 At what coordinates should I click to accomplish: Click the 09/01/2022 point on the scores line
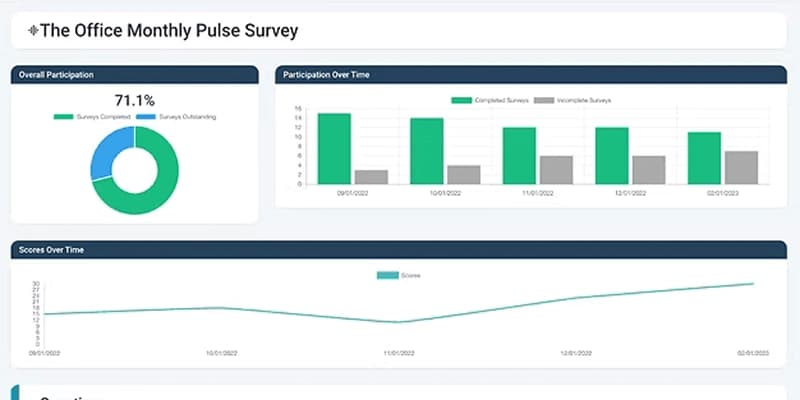pos(44,314)
